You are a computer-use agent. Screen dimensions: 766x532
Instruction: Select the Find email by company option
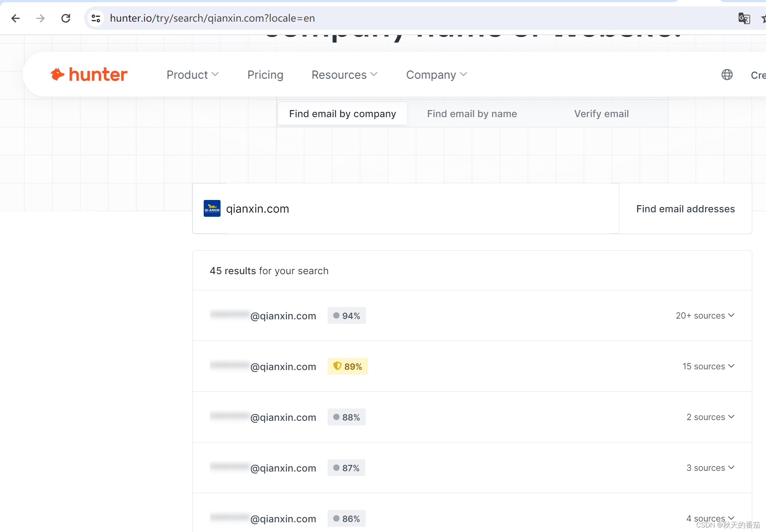point(342,113)
